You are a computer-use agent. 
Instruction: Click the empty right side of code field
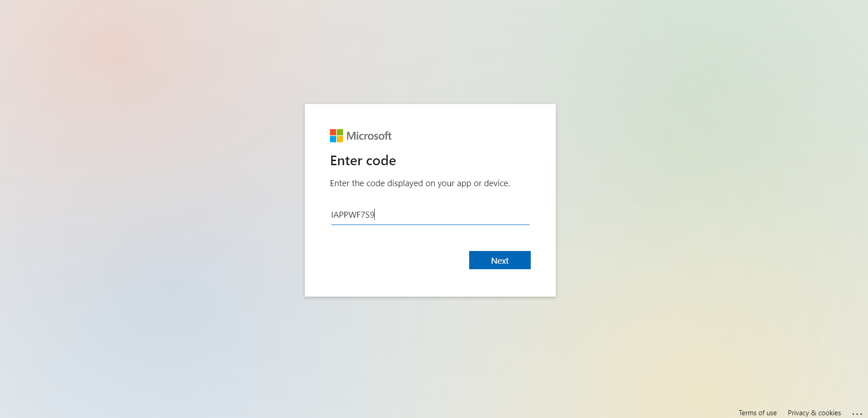[479, 214]
